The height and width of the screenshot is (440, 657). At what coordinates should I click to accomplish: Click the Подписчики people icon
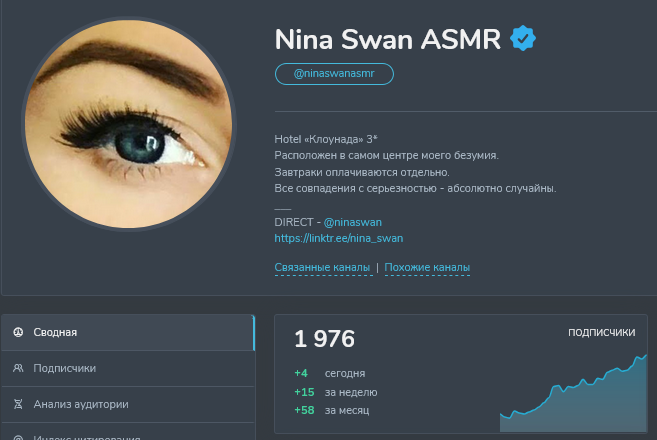pyautogui.click(x=18, y=368)
